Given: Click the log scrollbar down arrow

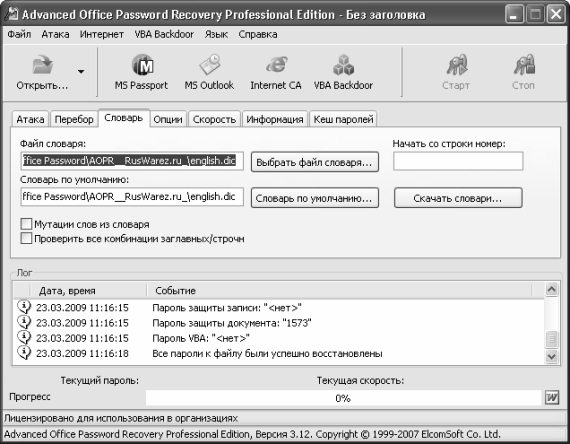Looking at the screenshot, I should point(551,356).
